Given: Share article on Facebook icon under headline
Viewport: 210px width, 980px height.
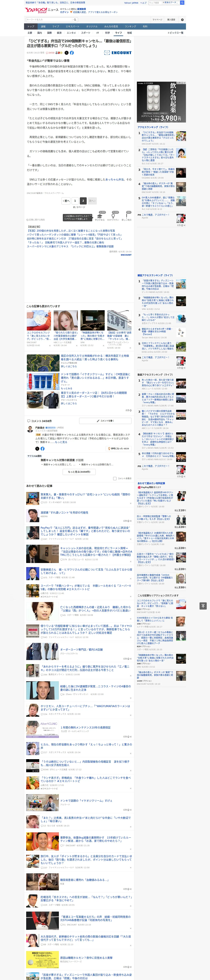Looking at the screenshot, I should pos(72,53).
